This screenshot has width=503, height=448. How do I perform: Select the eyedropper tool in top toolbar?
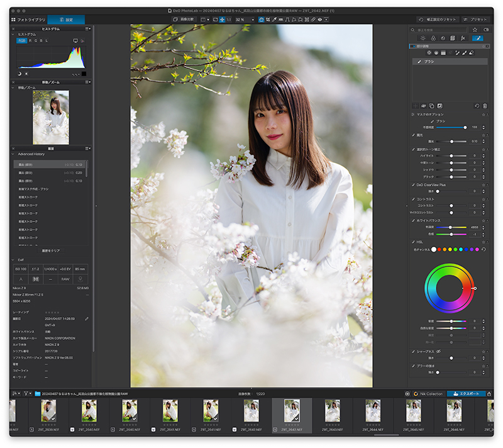click(274, 20)
